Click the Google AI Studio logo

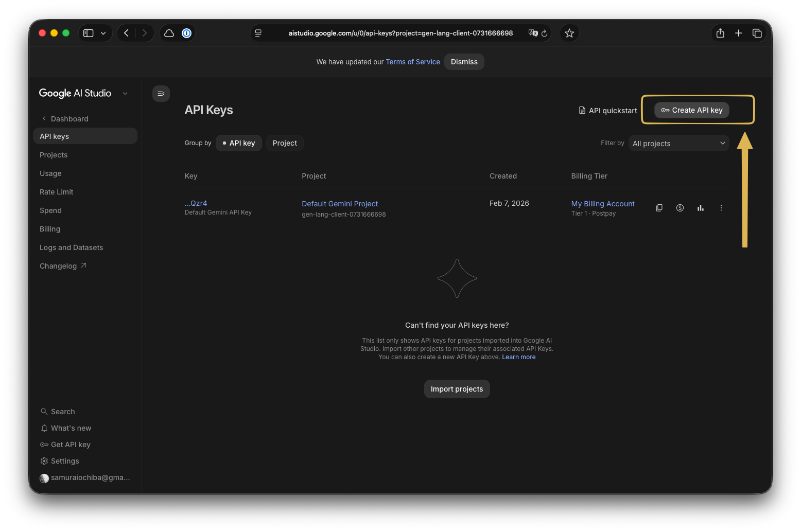tap(75, 93)
